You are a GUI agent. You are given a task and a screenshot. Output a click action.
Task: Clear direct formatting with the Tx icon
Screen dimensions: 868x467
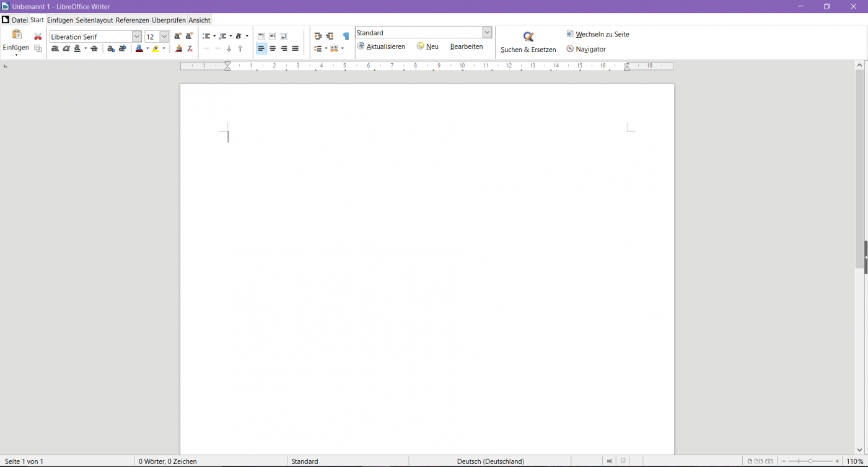point(190,48)
